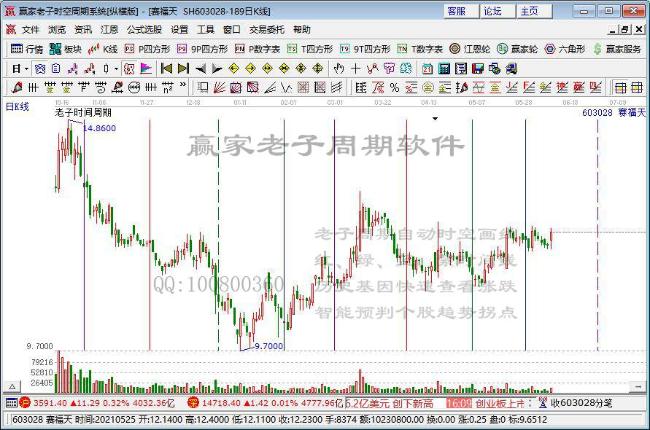Click the status bar keyboard icon

(12, 403)
